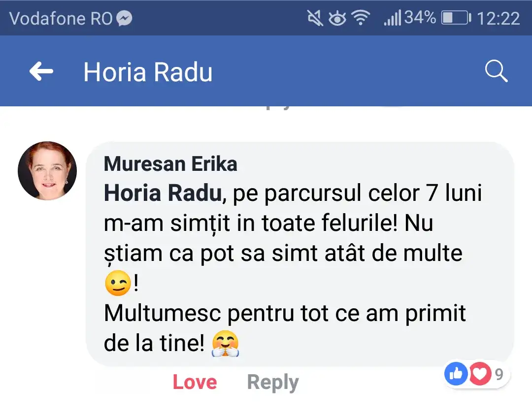Reply to Muresan Erika's comment
The image size is (532, 418).
272,382
